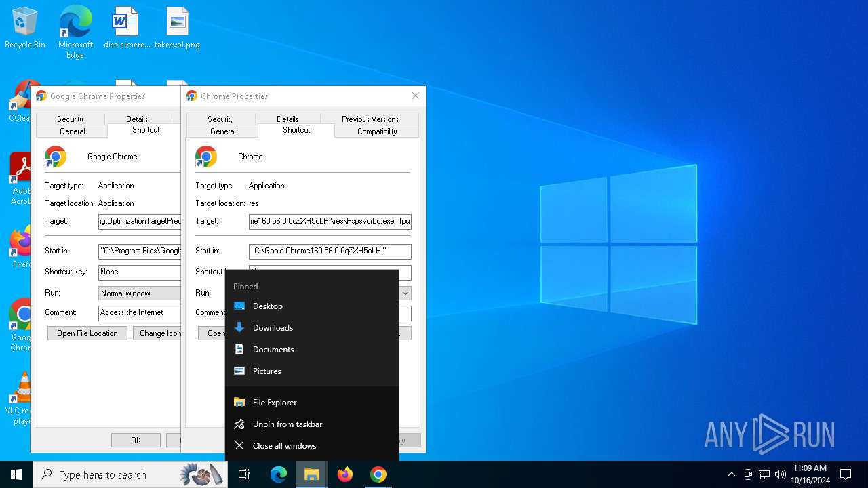Click the Windows Start button
The height and width of the screenshot is (488, 868).
point(16,474)
